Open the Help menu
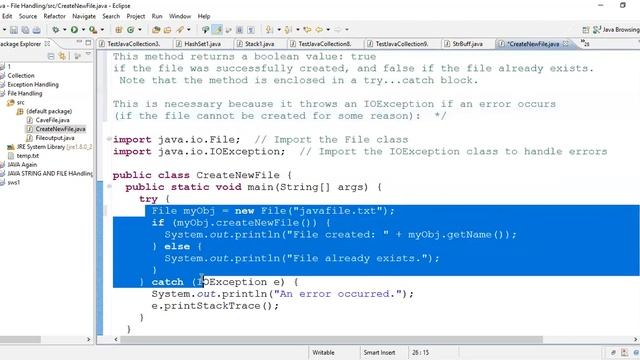 [204, 16]
